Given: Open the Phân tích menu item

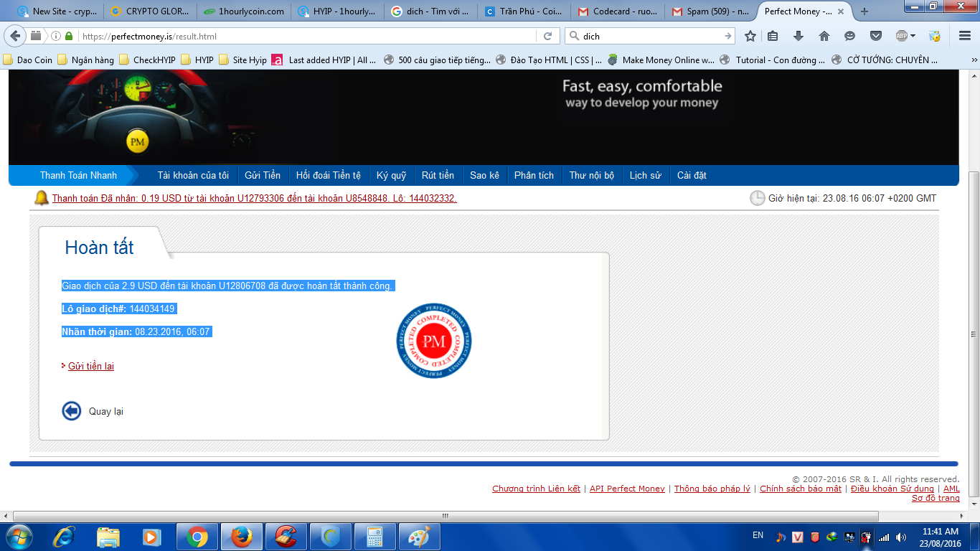Looking at the screenshot, I should click(534, 175).
